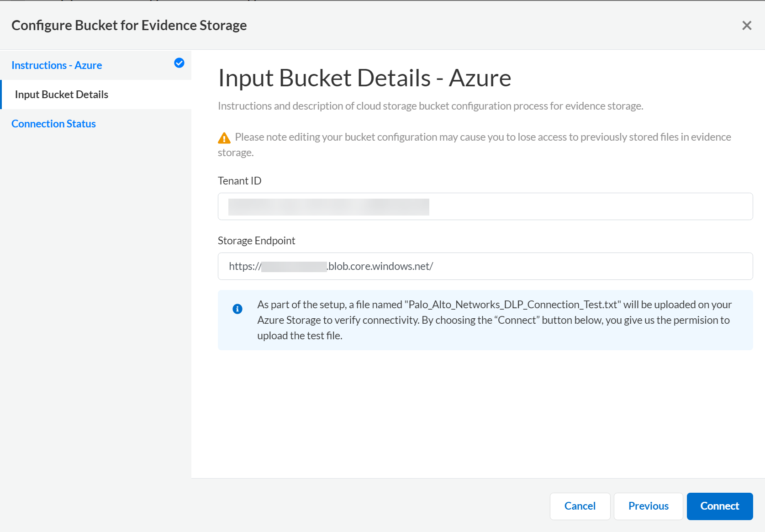
Task: Open the Connection Status step
Action: (x=53, y=124)
